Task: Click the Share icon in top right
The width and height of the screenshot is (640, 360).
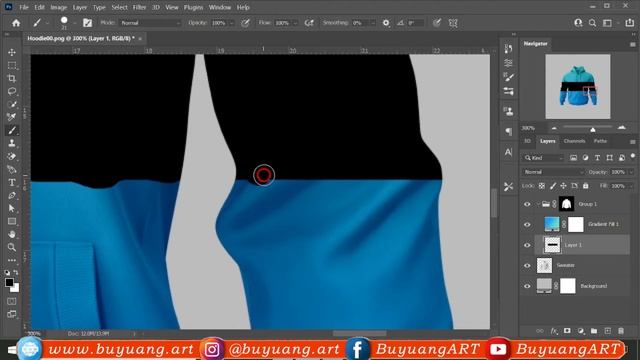Action: (629, 23)
